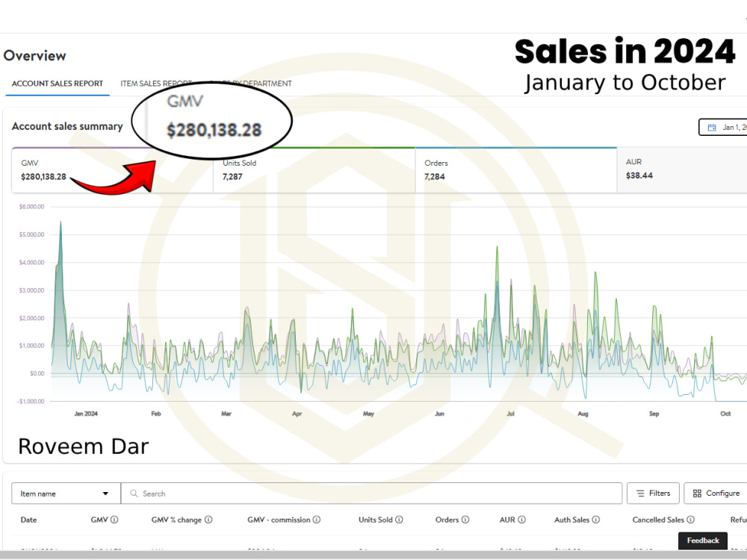Switch to the Item Sales Report tab
The width and height of the screenshot is (747, 560).
click(156, 84)
